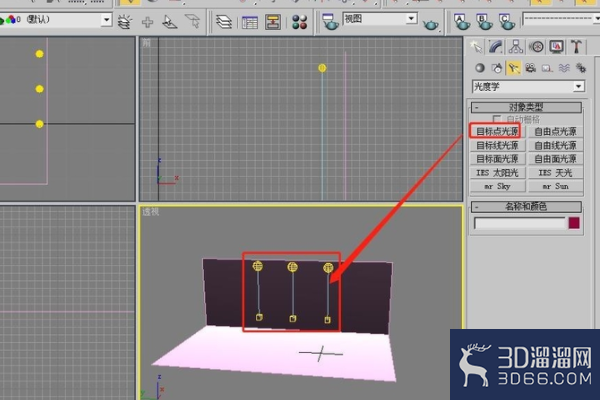Screen dimensions: 600x400
Task: Click the mr Sky button
Action: [497, 186]
